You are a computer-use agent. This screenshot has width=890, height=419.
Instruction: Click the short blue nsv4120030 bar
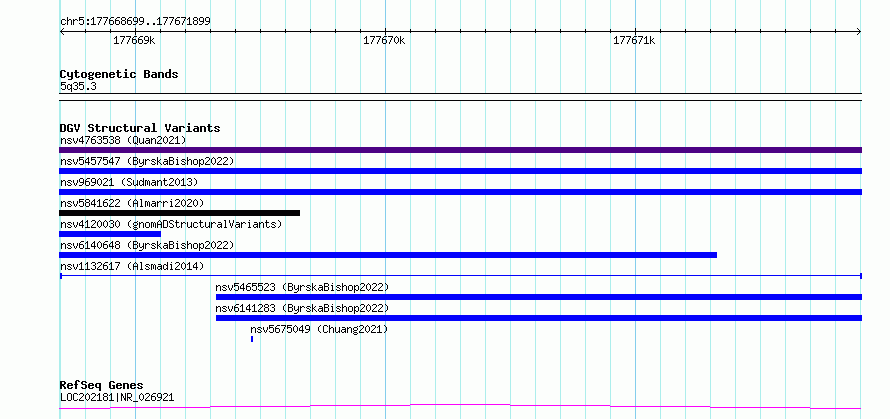[110, 234]
